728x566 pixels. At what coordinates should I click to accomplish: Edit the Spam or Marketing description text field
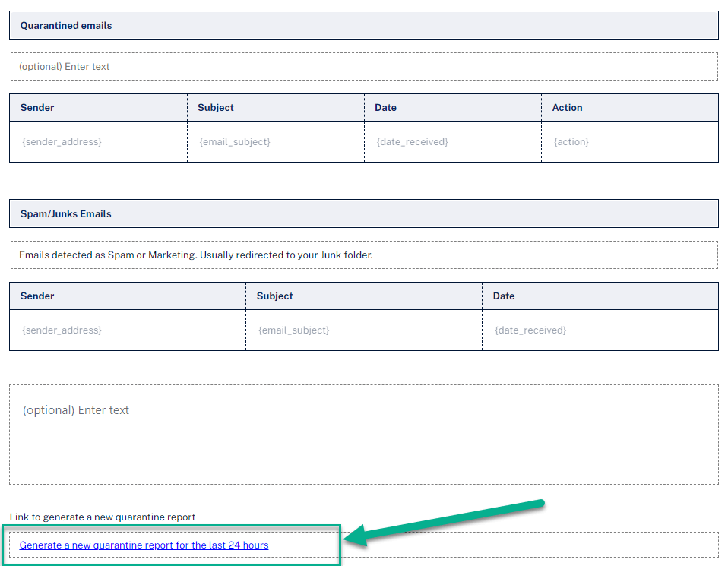[364, 255]
